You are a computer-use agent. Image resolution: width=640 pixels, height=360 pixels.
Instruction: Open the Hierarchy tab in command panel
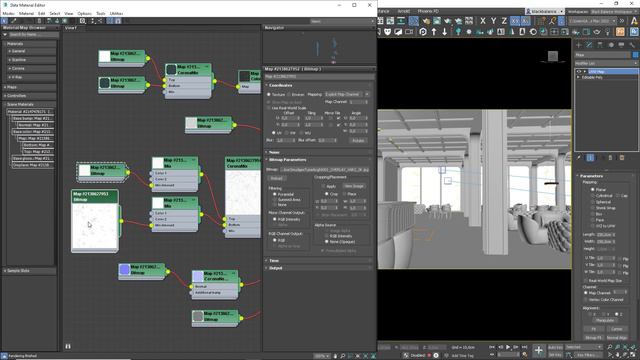pyautogui.click(x=600, y=45)
